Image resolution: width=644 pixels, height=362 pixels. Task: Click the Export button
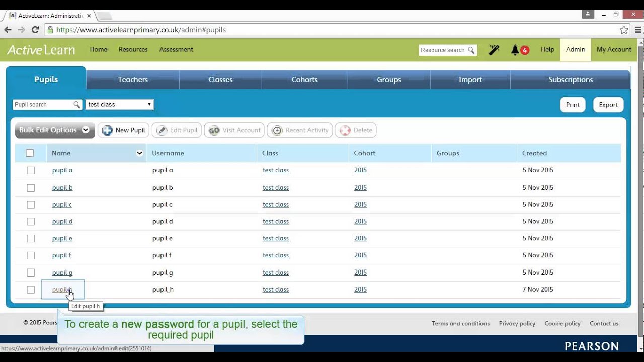[x=608, y=105]
